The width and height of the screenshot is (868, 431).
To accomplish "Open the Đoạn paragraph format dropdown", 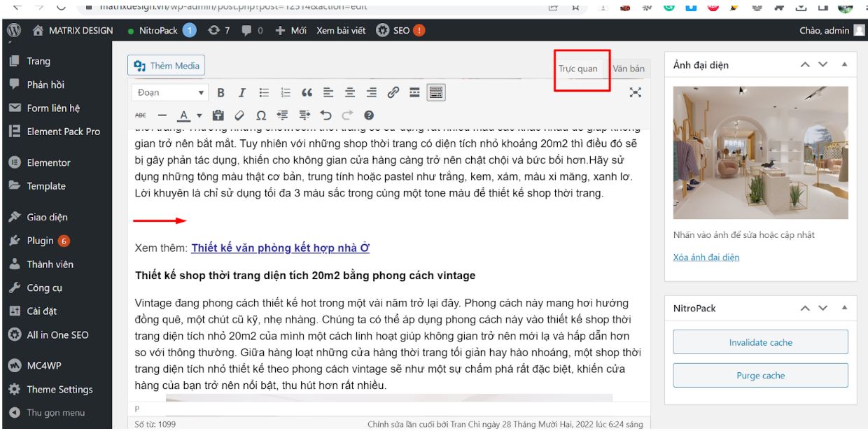I will click(x=171, y=92).
